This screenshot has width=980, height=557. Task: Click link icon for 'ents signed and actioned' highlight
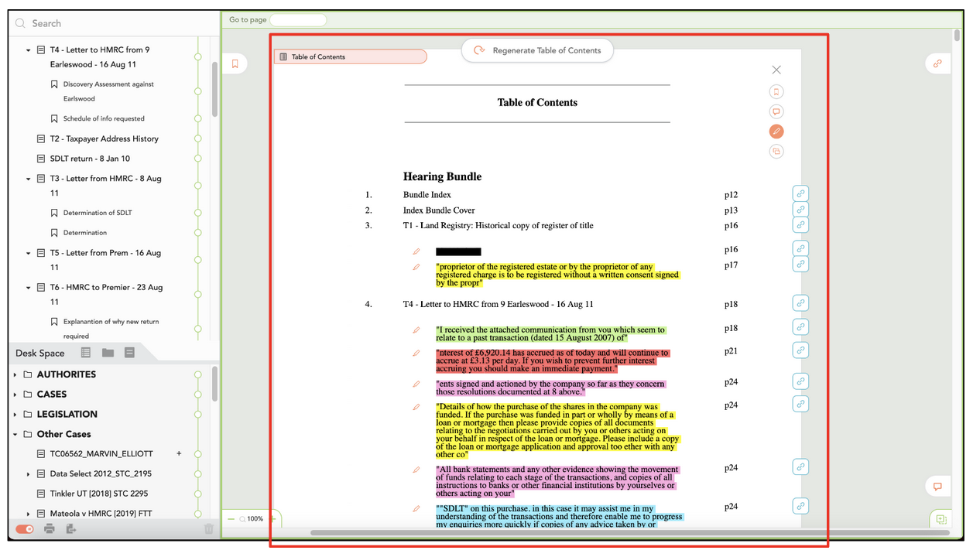800,381
